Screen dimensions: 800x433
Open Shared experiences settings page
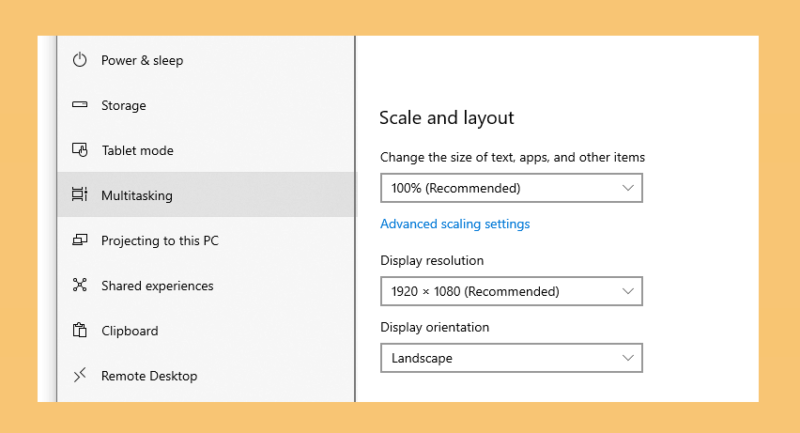coord(206,285)
